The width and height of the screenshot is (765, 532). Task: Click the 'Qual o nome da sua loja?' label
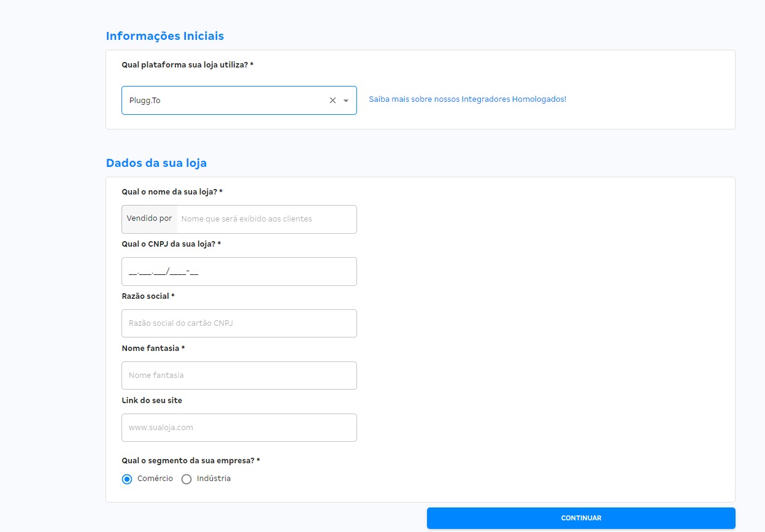click(172, 192)
